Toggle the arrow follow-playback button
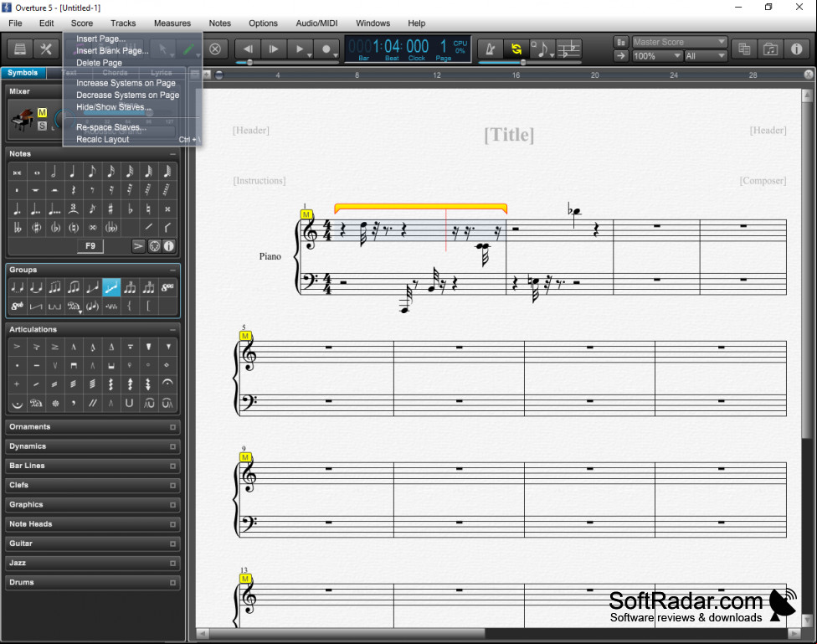Viewport: 817px width, 644px height. tap(620, 56)
